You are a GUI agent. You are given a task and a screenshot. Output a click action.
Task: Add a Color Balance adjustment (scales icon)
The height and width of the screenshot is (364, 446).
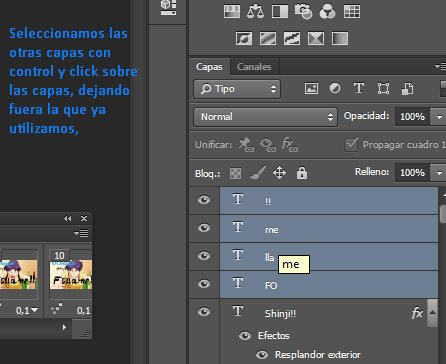(x=255, y=11)
